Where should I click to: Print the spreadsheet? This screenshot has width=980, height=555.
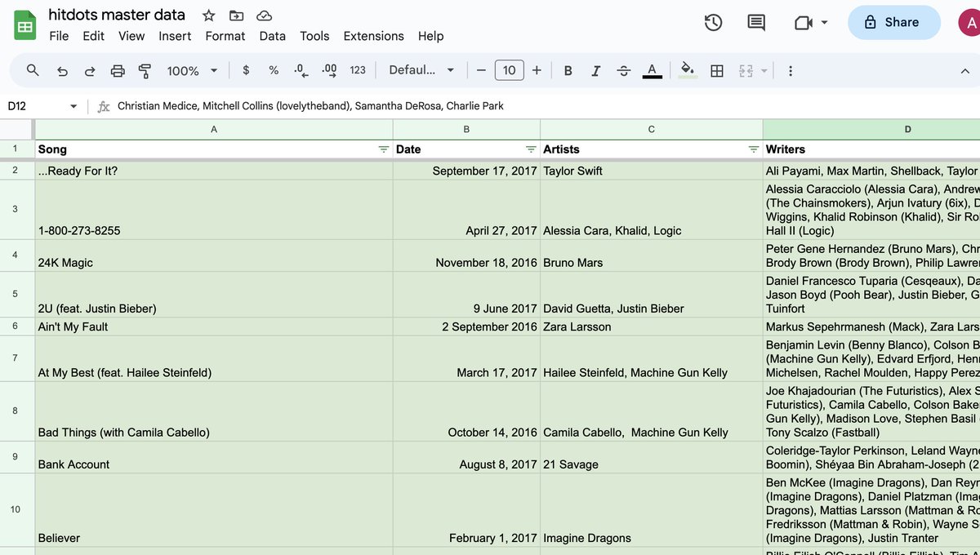point(118,71)
